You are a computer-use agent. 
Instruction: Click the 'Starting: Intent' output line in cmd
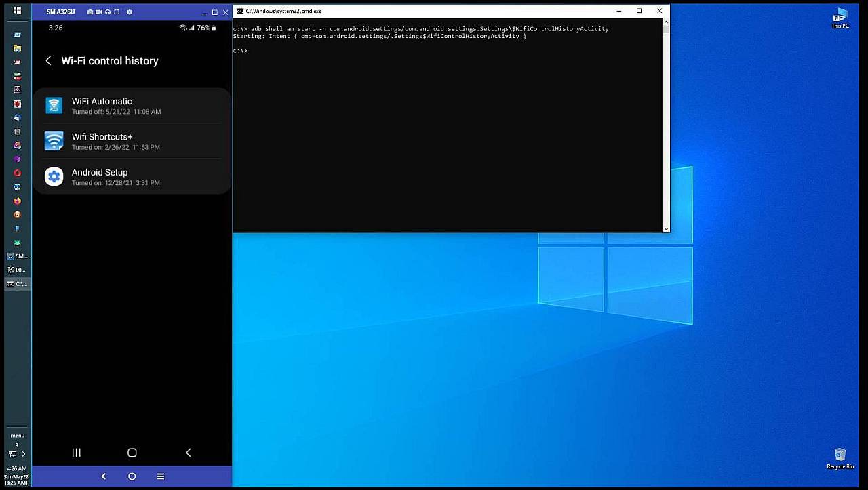379,36
